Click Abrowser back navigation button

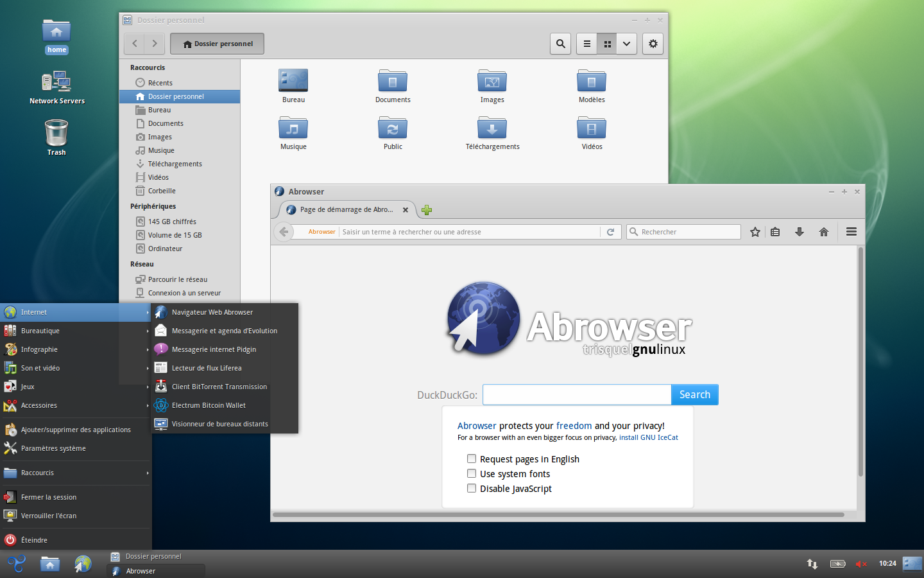(x=284, y=232)
